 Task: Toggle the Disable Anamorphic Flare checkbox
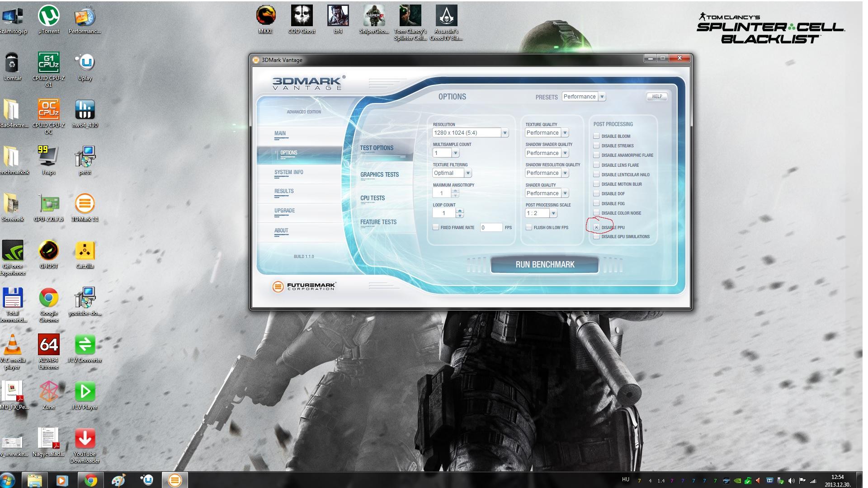pos(596,155)
